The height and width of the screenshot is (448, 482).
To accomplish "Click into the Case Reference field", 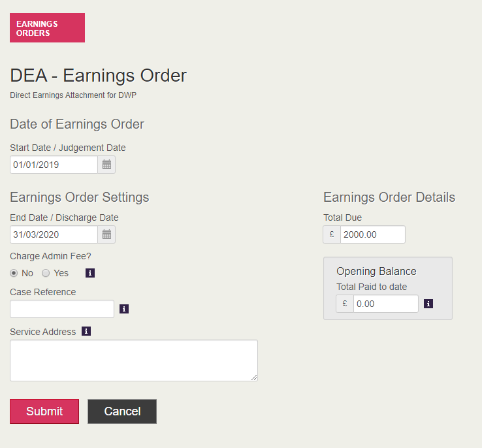I will pyautogui.click(x=62, y=309).
